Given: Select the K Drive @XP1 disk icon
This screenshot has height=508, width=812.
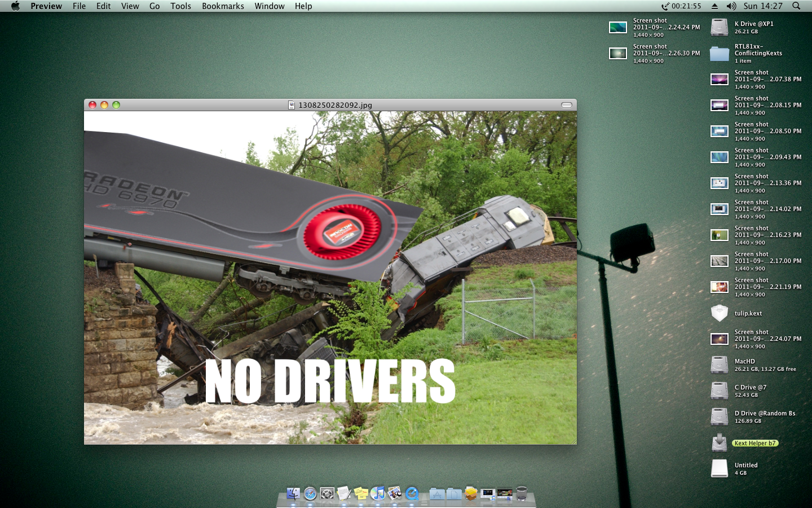Looking at the screenshot, I should [720, 27].
